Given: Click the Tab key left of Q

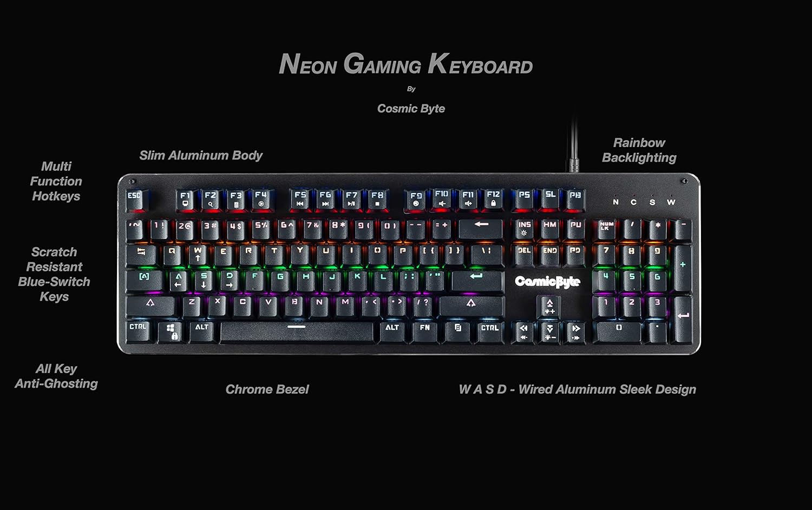Looking at the screenshot, I should [x=141, y=255].
